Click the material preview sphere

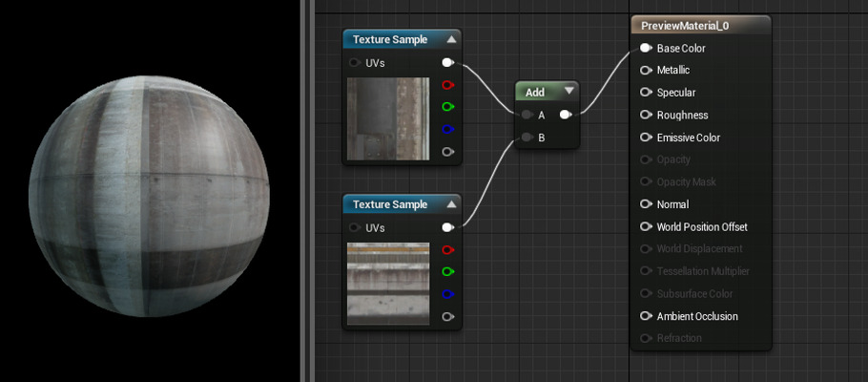click(x=150, y=197)
